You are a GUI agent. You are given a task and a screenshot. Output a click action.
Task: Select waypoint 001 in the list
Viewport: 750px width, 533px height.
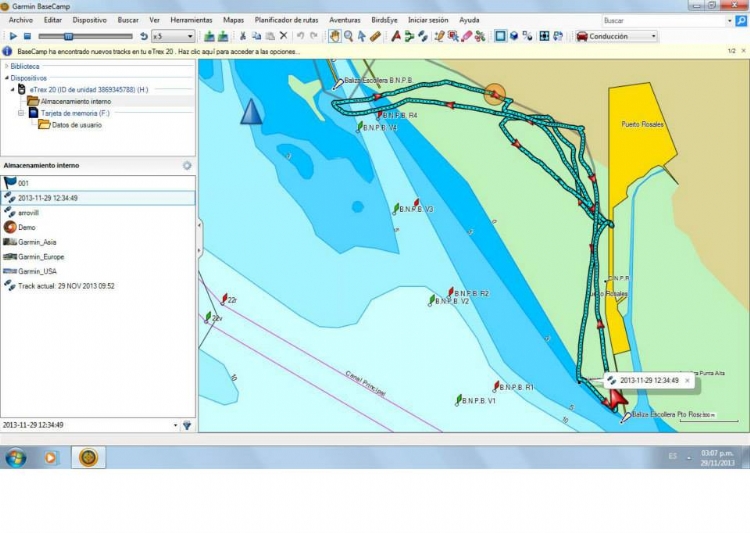(98, 183)
